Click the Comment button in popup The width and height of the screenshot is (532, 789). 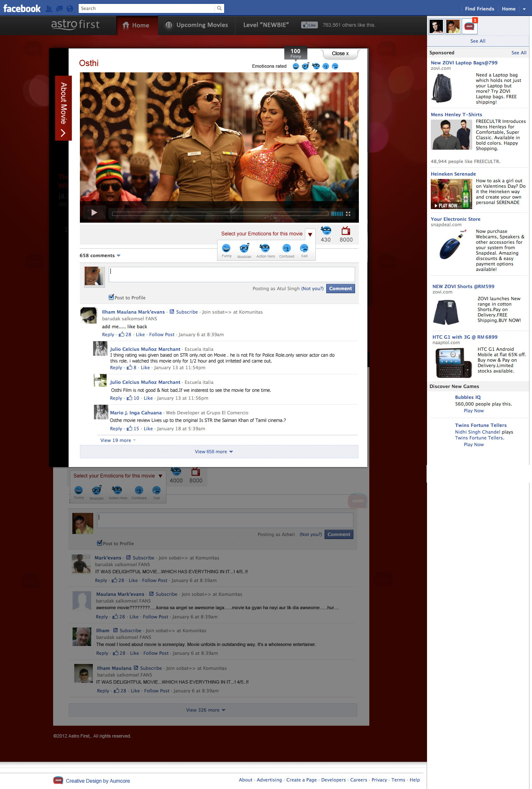click(x=340, y=289)
